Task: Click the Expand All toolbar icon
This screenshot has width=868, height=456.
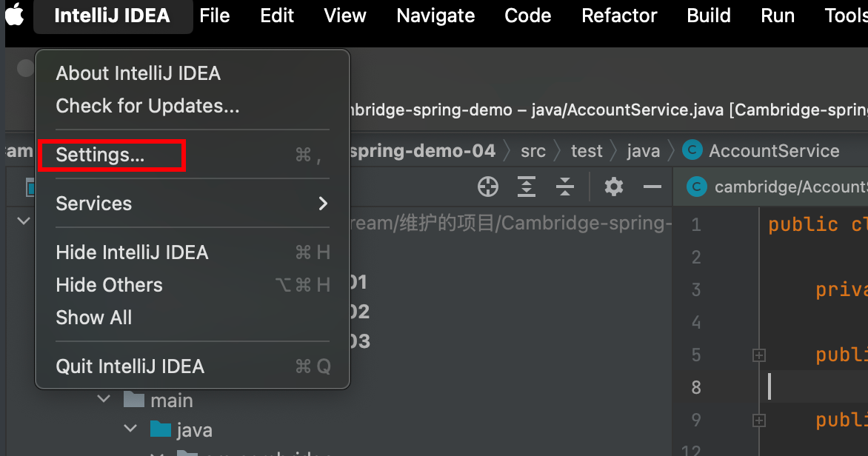Action: pyautogui.click(x=527, y=187)
